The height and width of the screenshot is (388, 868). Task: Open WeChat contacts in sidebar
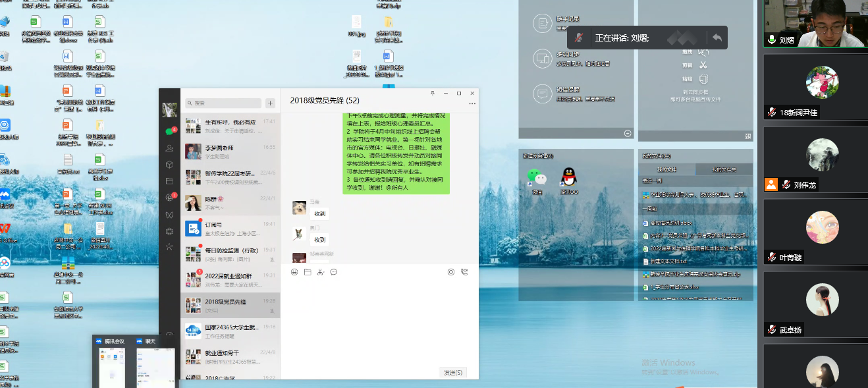pos(169,148)
